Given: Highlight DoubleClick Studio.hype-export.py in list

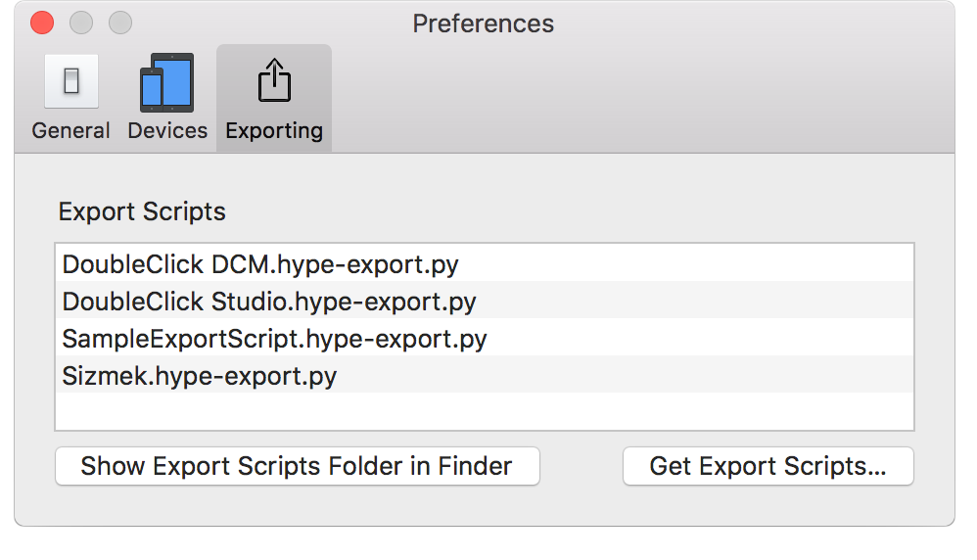Looking at the screenshot, I should coord(269,302).
